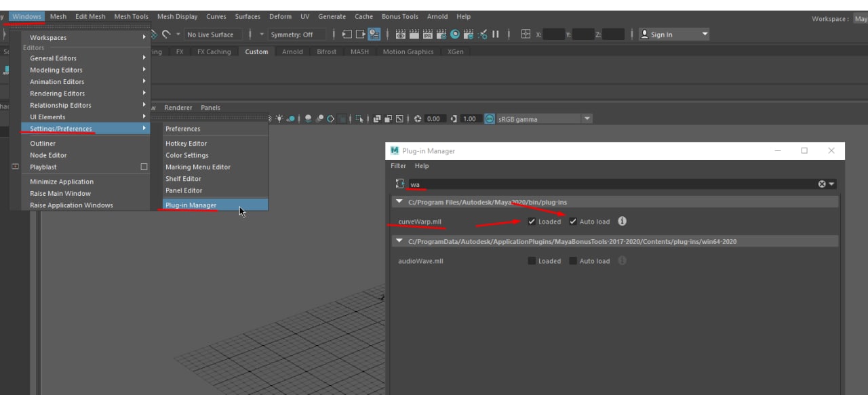Viewport: 868px width, 395px height.
Task: Toggle the View Transform ON button
Action: pos(490,119)
